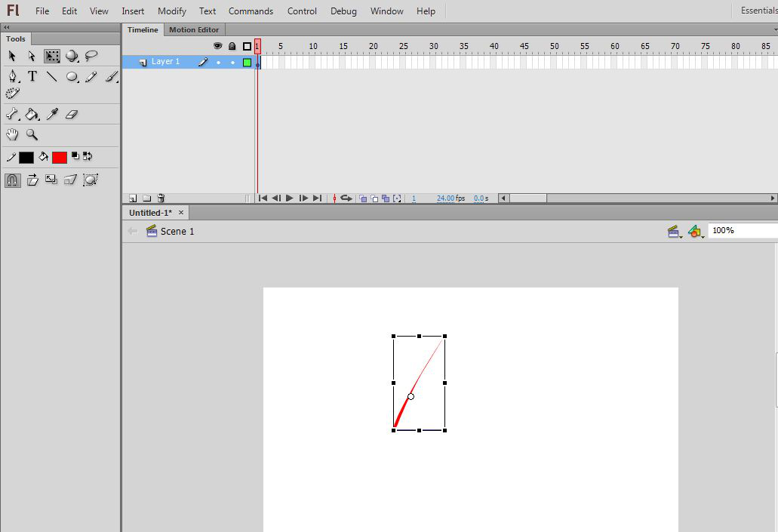Image resolution: width=778 pixels, height=532 pixels.
Task: Open the Edit Symbols dropdown
Action: click(697, 231)
